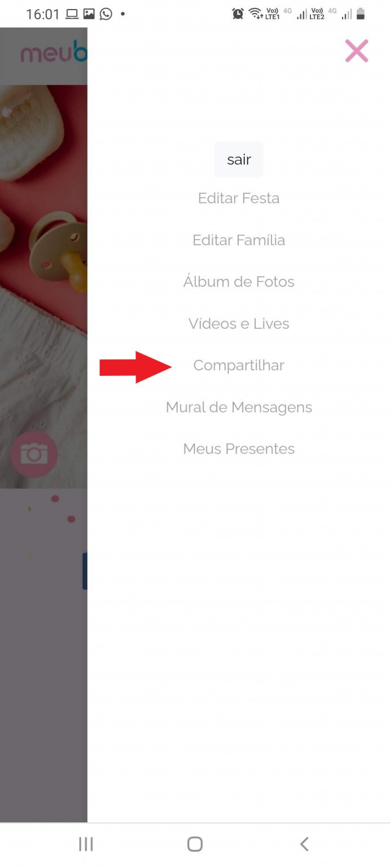
Task: Tap the battery icon in status bar
Action: (361, 14)
